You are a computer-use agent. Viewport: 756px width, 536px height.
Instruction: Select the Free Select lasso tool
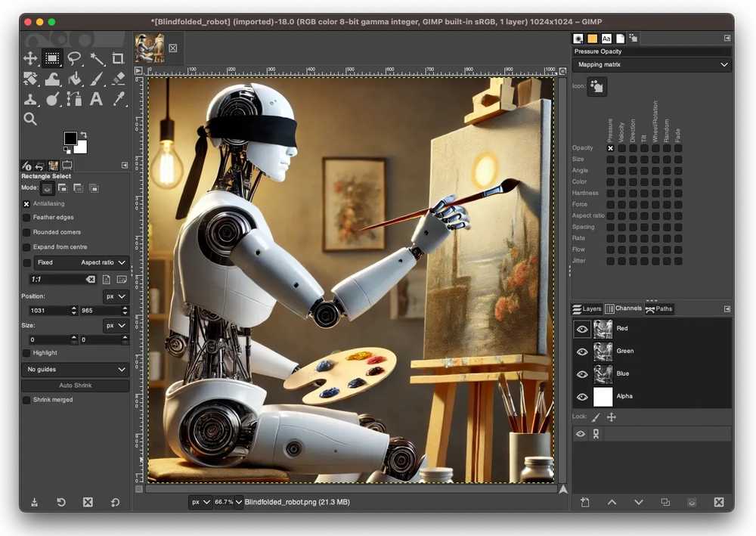(x=74, y=58)
